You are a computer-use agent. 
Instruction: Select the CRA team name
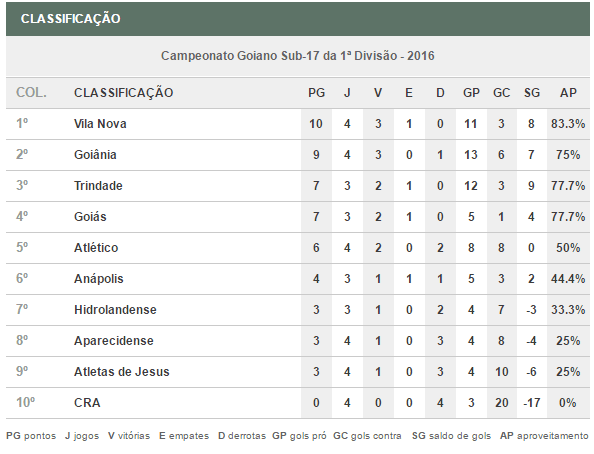pos(87,403)
